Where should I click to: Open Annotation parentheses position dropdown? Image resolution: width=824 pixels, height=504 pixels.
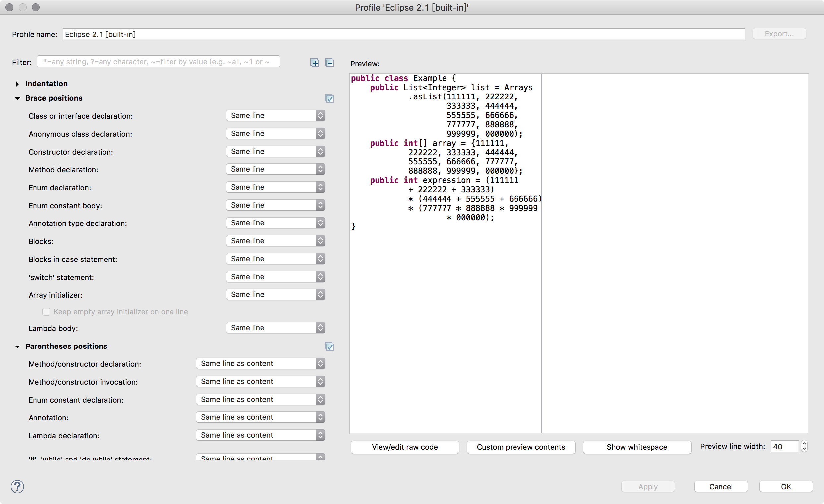pos(260,417)
